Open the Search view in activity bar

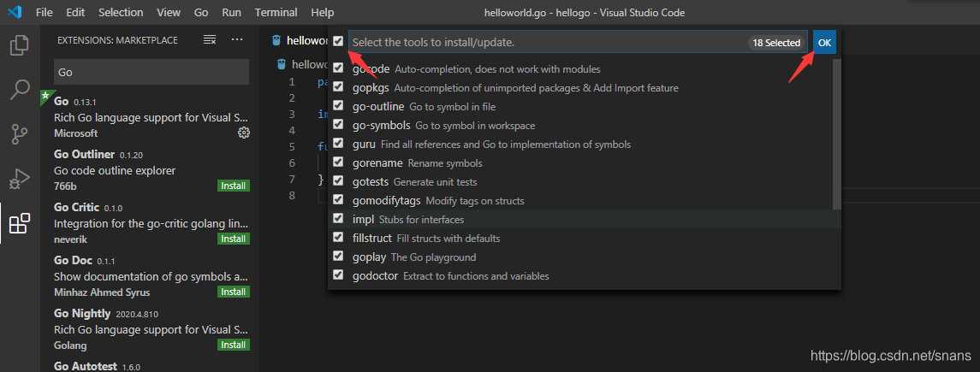tap(20, 90)
